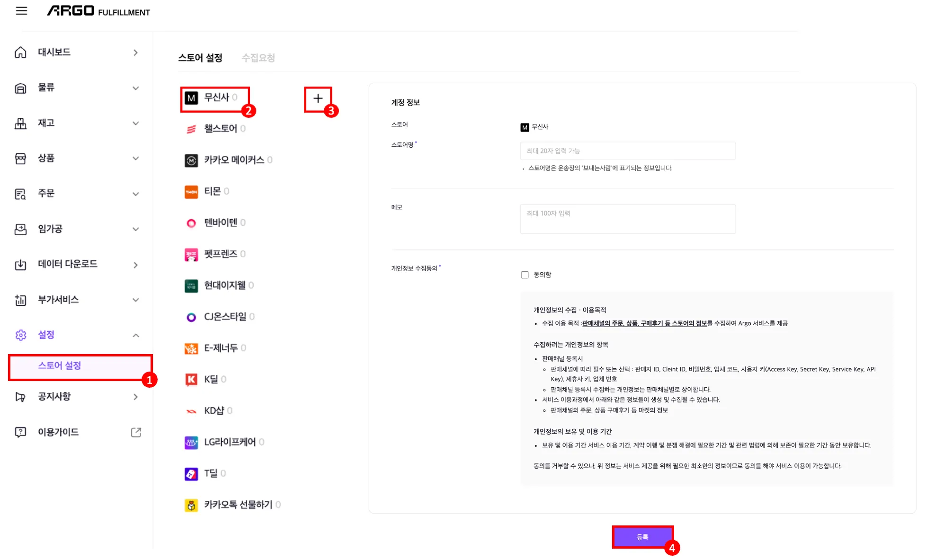This screenshot has width=926, height=560.
Task: Switch to the 수집요청 tab
Action: click(258, 58)
